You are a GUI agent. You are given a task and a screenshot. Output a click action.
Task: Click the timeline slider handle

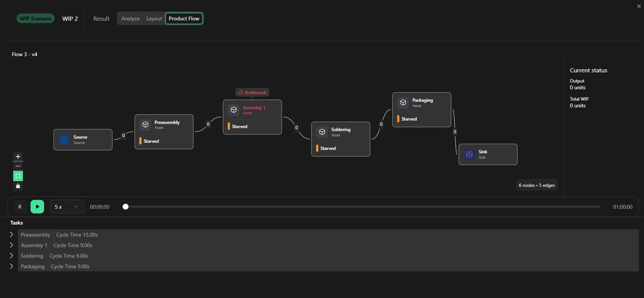point(126,206)
